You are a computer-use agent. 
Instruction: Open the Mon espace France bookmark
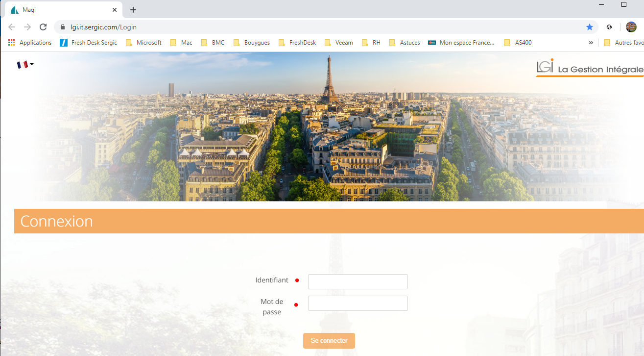[461, 43]
